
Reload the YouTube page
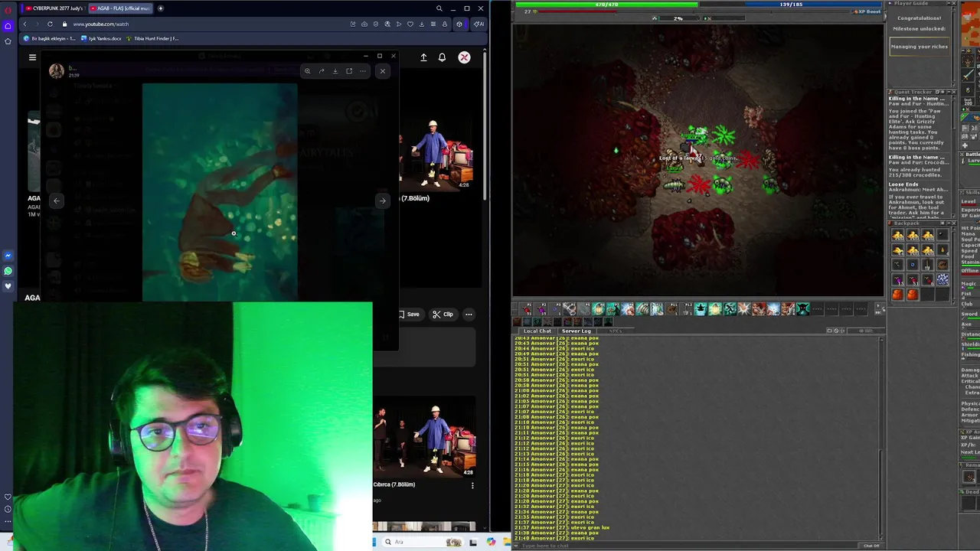point(50,24)
